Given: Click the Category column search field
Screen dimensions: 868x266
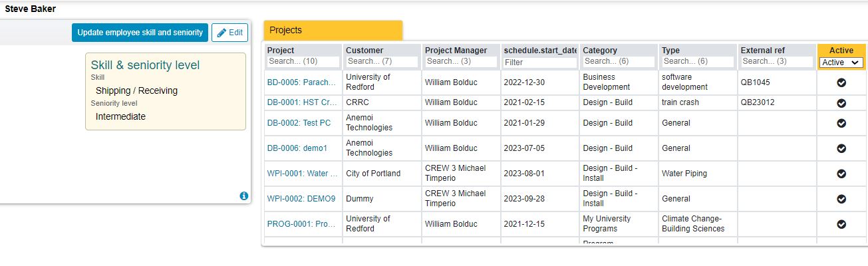Looking at the screenshot, I should point(619,61).
